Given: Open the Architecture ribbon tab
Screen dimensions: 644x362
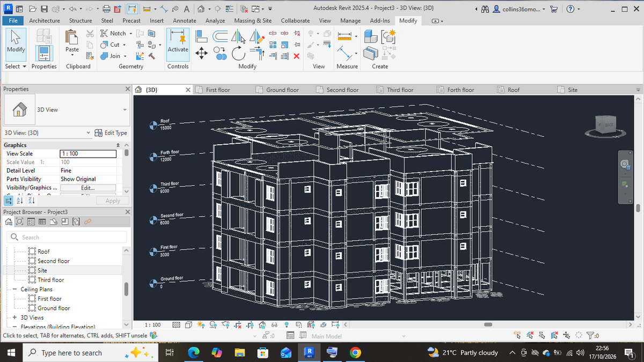Looking at the screenshot, I should tap(45, 20).
